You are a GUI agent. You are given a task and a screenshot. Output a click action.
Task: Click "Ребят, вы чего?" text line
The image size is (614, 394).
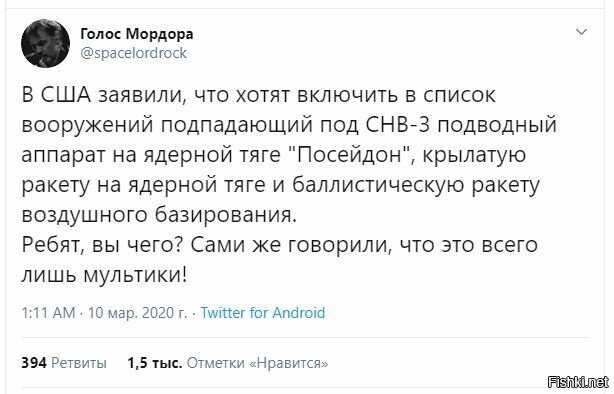103,246
